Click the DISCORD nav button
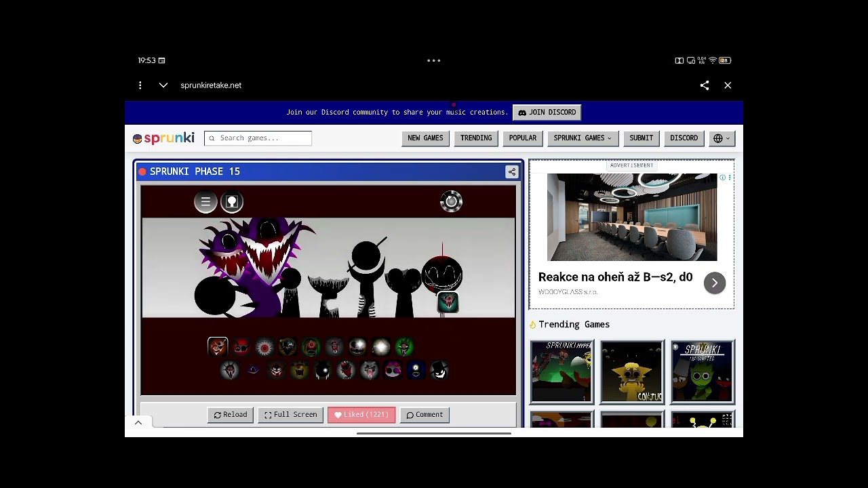Viewport: 868px width, 488px height. pos(684,138)
